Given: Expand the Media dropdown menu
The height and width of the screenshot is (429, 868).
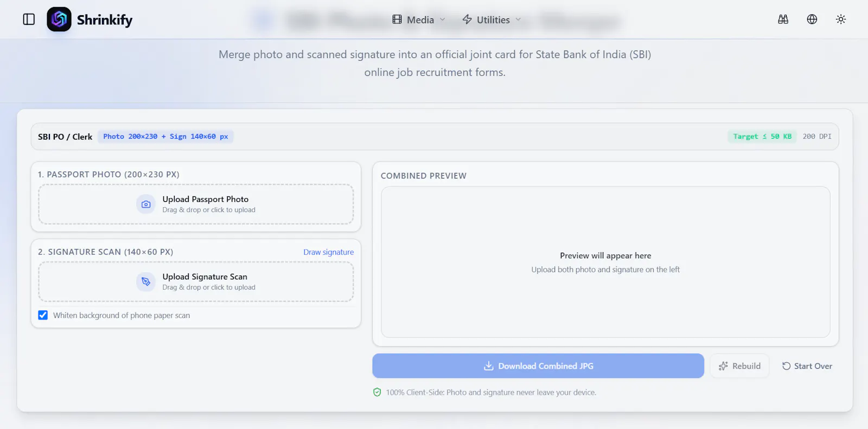Looking at the screenshot, I should (419, 20).
